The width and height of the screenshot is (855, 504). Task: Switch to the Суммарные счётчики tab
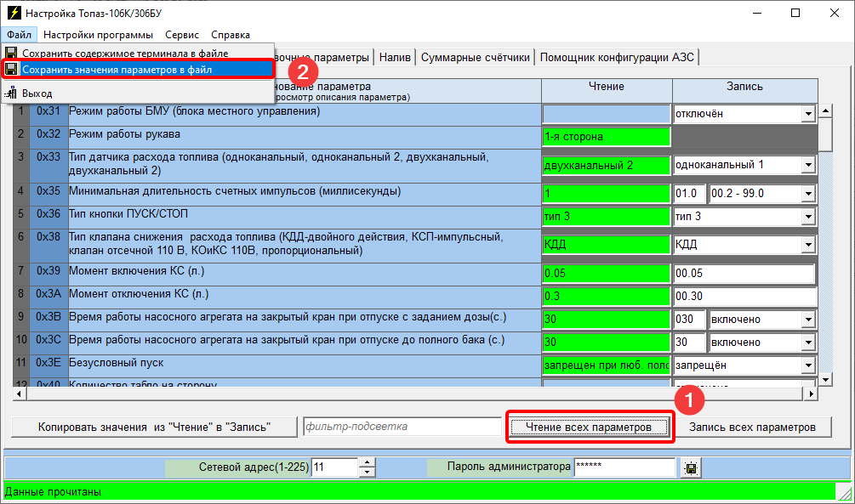click(475, 57)
